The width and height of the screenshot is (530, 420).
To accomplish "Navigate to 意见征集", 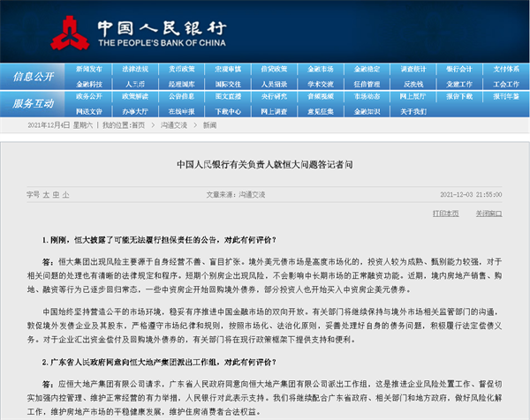I will click(321, 111).
